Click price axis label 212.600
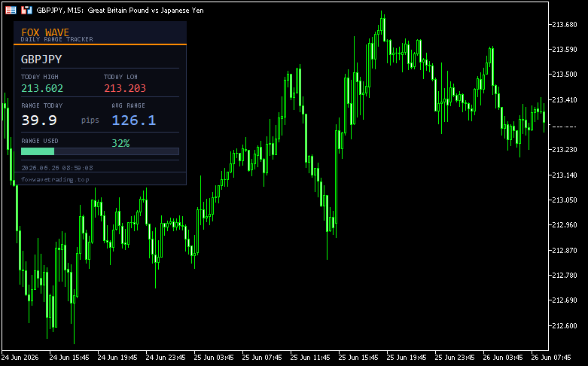Image resolution: width=588 pixels, height=366 pixels. (565, 326)
